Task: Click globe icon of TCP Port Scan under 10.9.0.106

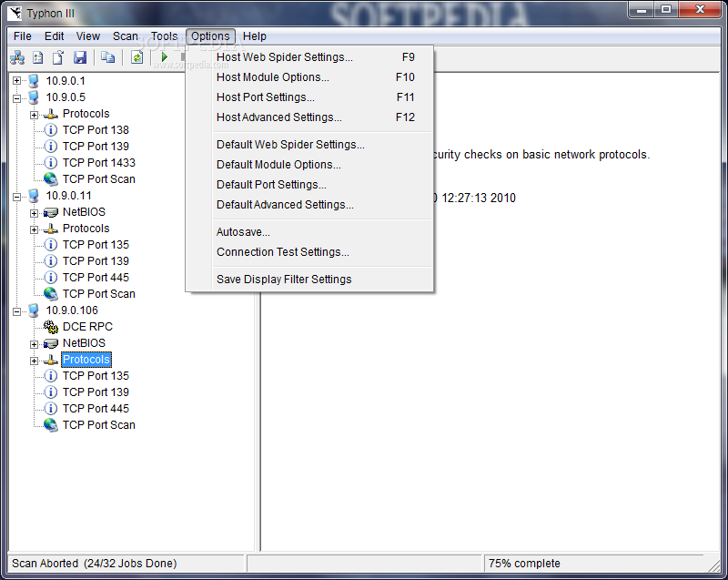Action: [x=51, y=425]
